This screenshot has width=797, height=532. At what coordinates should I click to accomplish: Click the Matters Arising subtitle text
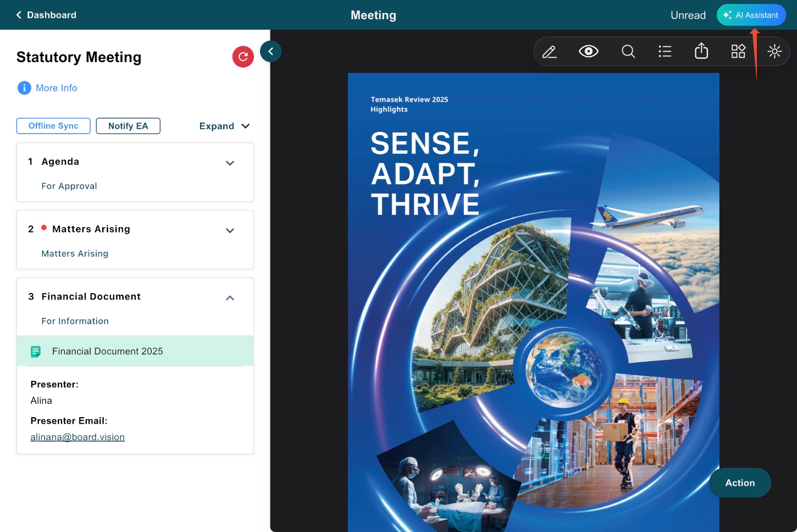click(x=75, y=254)
